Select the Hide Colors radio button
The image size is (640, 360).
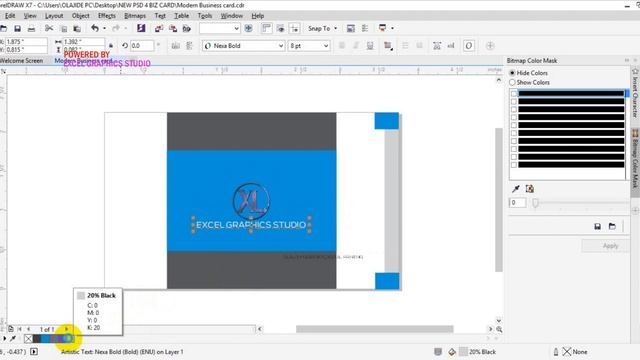tap(512, 73)
